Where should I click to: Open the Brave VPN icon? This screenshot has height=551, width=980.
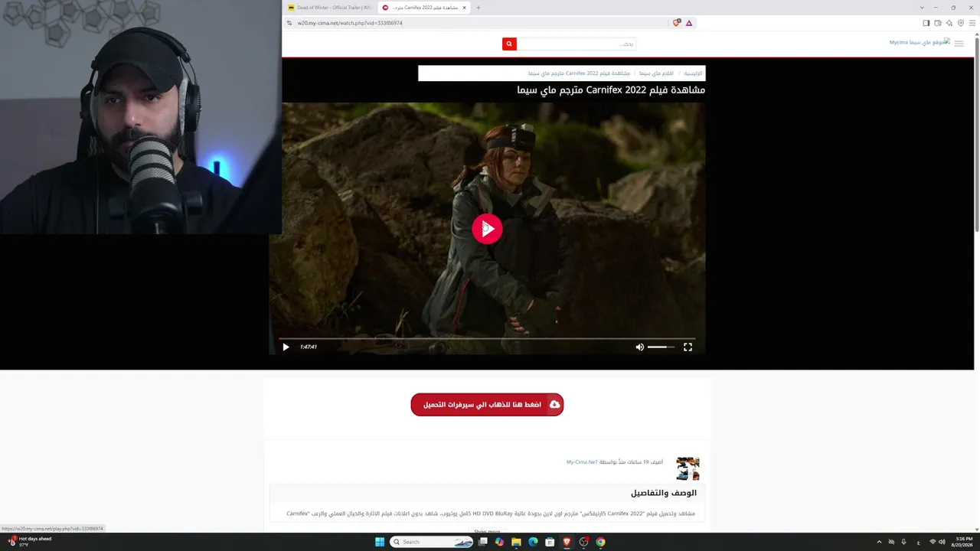(961, 23)
